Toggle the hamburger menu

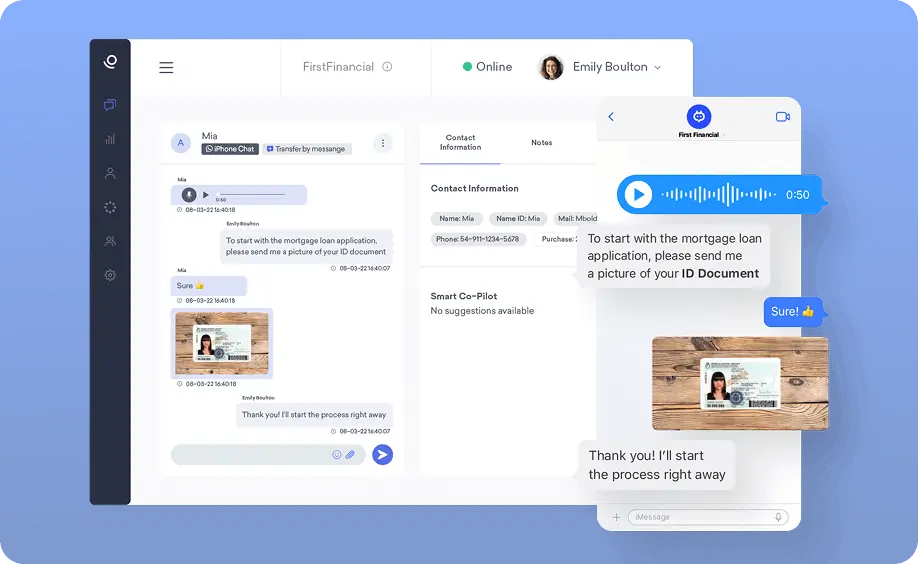click(x=166, y=68)
